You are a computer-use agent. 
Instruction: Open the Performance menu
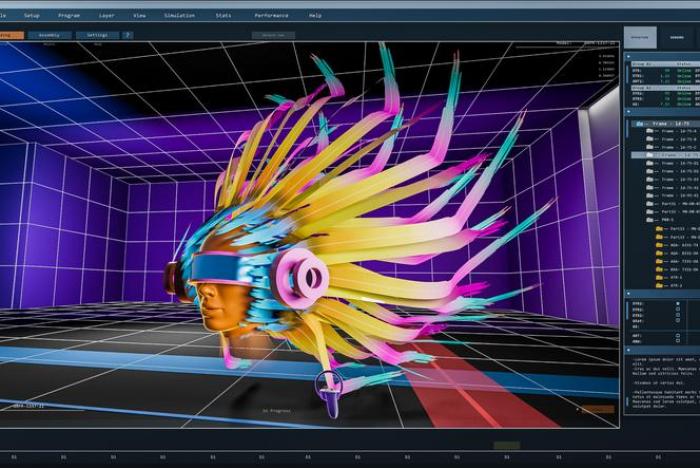tap(271, 15)
